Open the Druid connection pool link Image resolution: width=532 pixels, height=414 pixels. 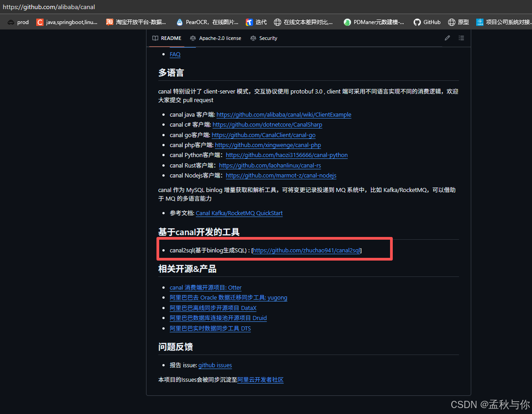tap(218, 318)
